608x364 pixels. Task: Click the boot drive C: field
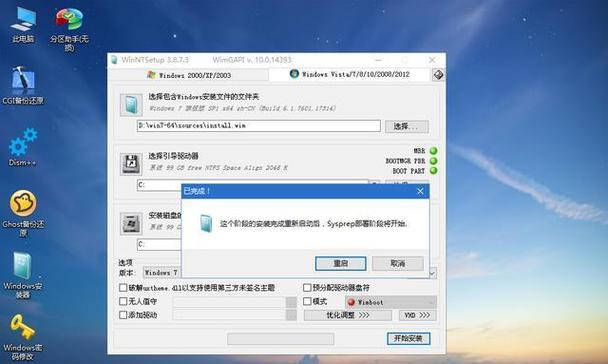click(x=159, y=185)
